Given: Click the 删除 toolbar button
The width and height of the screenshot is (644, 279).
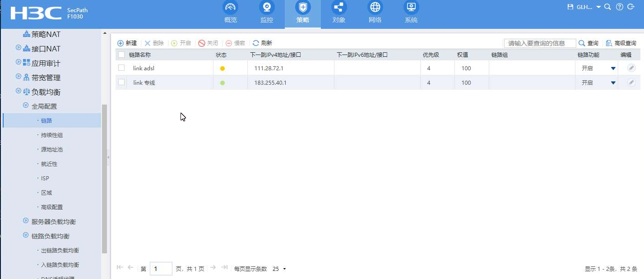Looking at the screenshot, I should click(x=154, y=43).
